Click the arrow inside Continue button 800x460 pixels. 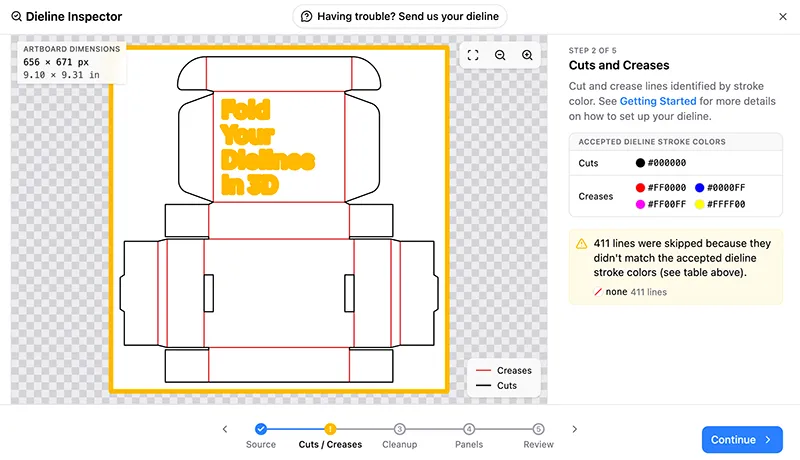(x=768, y=440)
